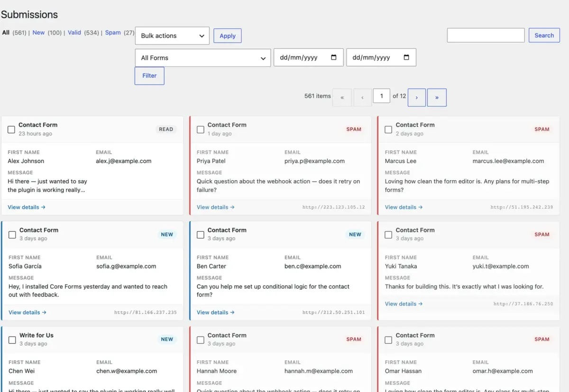
Task: Check the Yuki Tanaka submission checkbox
Action: (x=388, y=235)
